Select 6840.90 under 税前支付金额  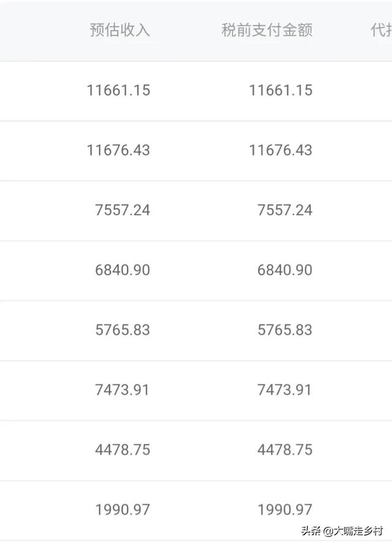285,270
